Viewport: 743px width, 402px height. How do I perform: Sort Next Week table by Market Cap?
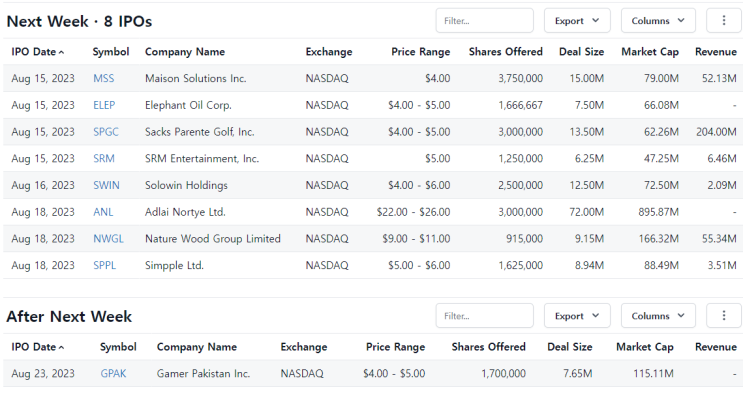click(650, 52)
